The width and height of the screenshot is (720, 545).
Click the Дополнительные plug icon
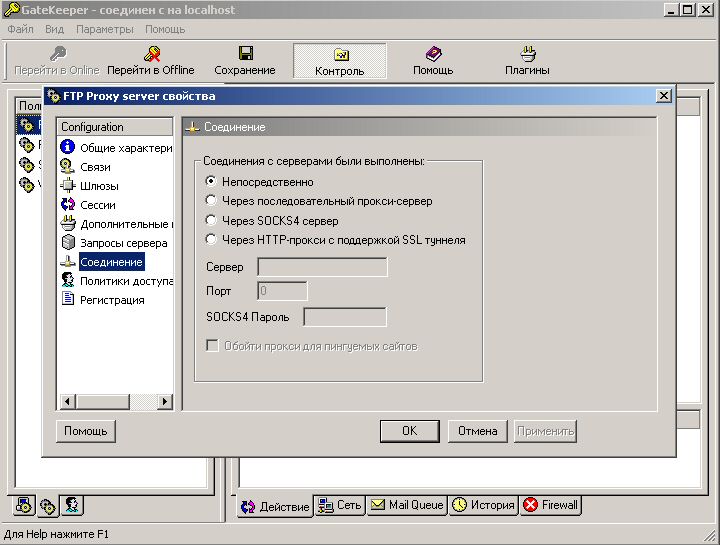pyautogui.click(x=68, y=224)
